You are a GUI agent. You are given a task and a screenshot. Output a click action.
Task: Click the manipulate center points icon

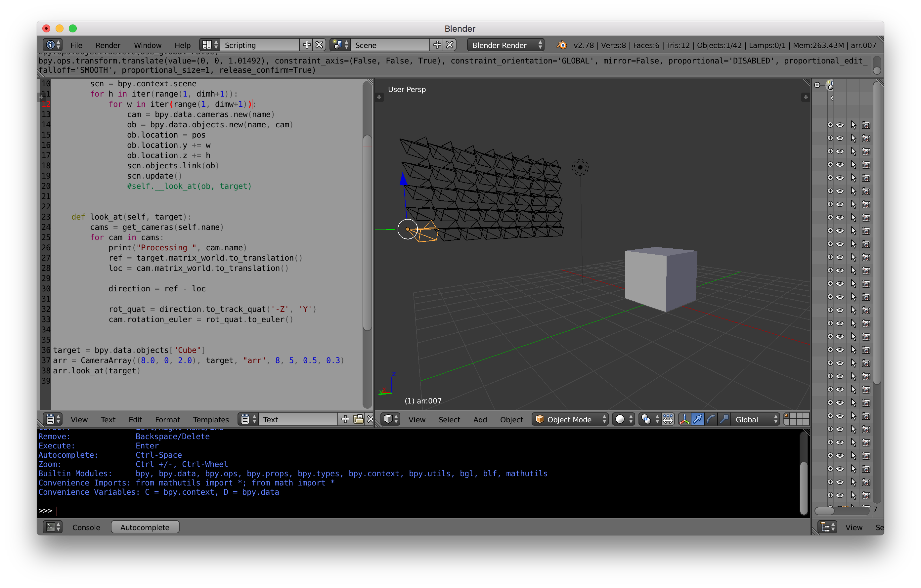[x=668, y=419]
